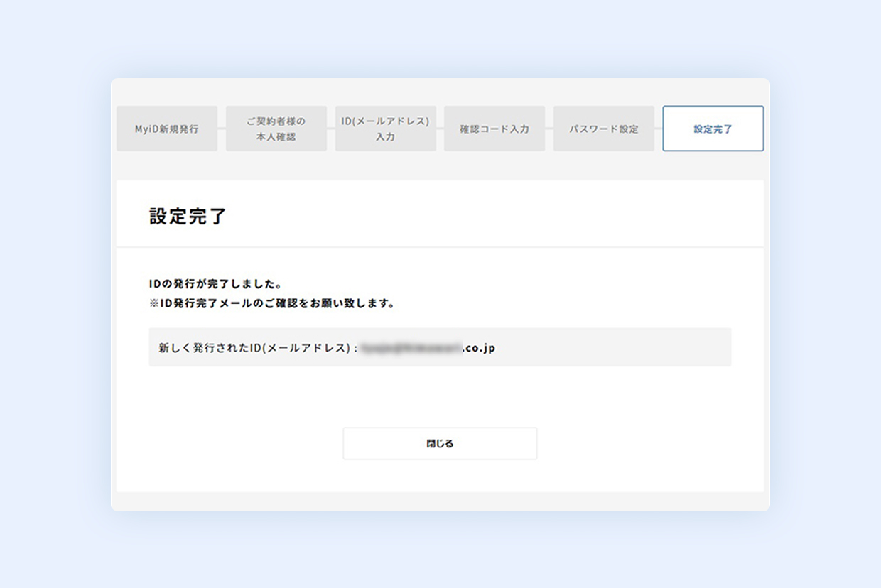Select the ご契約者様の本人確認 step
Image resolution: width=881 pixels, height=588 pixels.
pos(276,129)
